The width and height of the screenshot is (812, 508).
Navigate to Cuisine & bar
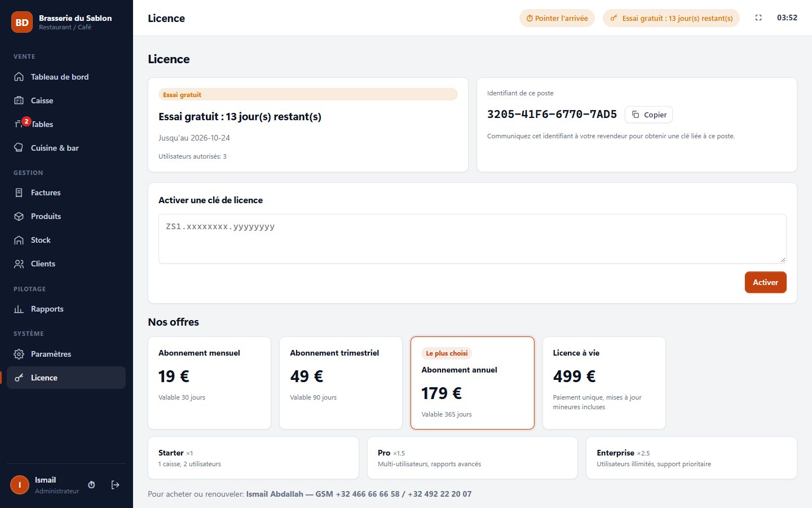tap(66, 148)
